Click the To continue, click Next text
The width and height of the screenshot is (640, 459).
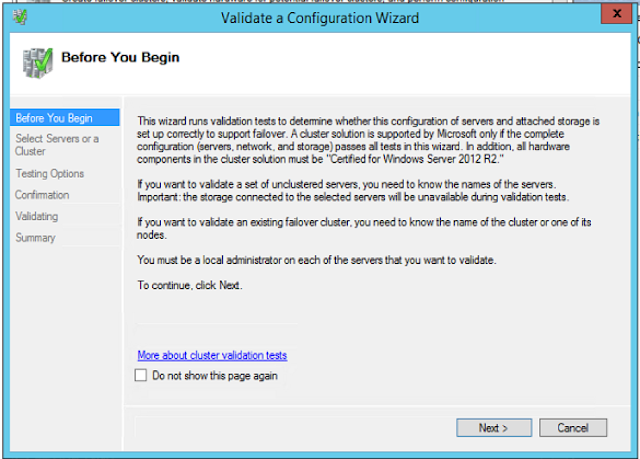[x=190, y=285]
